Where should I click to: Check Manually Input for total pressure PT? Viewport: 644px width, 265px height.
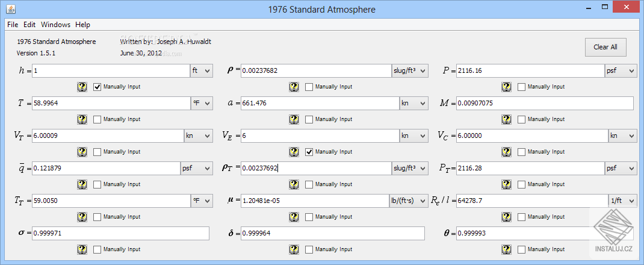tap(522, 184)
